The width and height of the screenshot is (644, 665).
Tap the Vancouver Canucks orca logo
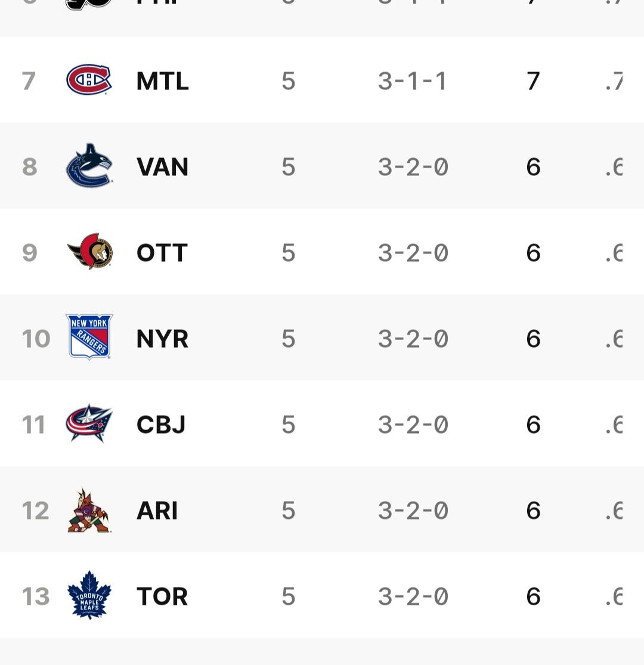[89, 166]
